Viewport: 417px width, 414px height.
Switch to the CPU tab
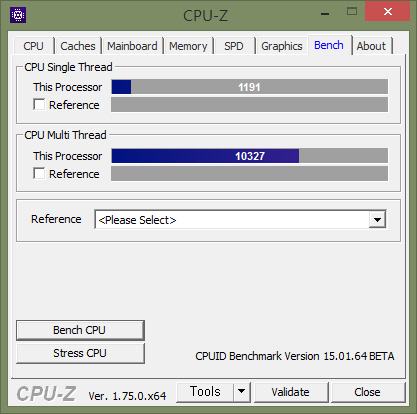33,46
